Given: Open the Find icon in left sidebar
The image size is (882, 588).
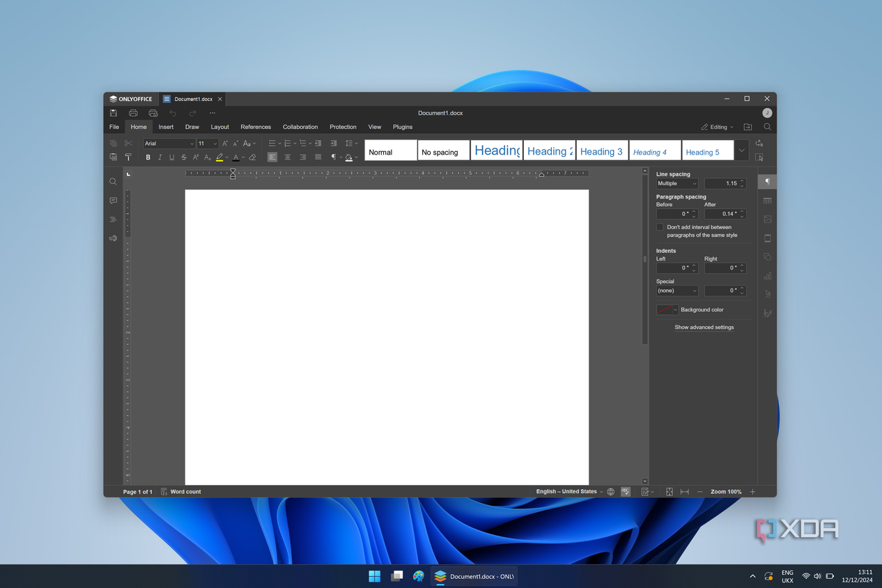Looking at the screenshot, I should [x=113, y=182].
